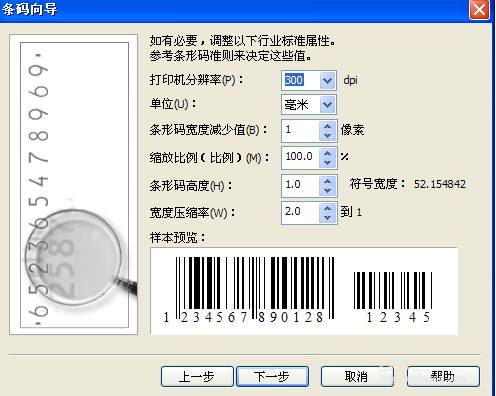The width and height of the screenshot is (496, 396).
Task: Click the 像素 unit text
Action: (x=352, y=130)
